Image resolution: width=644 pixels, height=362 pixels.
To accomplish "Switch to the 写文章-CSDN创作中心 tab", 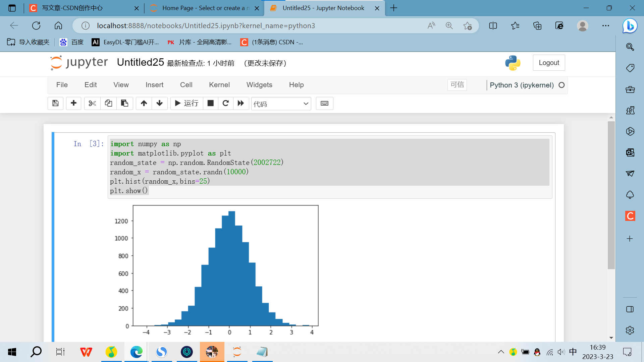I will [72, 8].
